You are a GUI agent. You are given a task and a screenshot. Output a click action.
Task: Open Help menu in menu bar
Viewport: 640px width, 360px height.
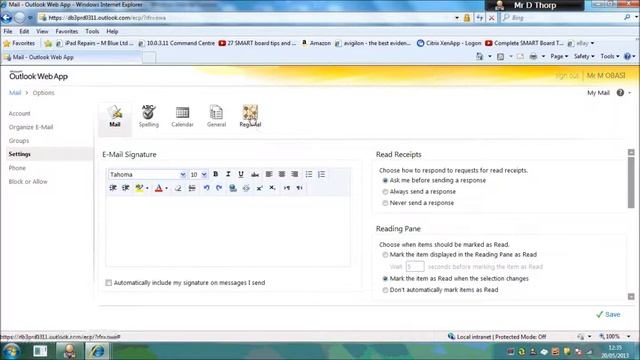click(112, 31)
